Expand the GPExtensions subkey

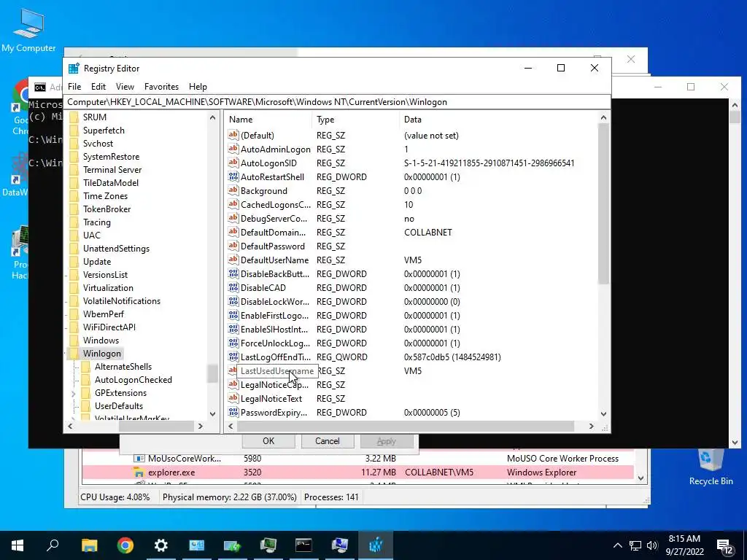click(x=74, y=393)
